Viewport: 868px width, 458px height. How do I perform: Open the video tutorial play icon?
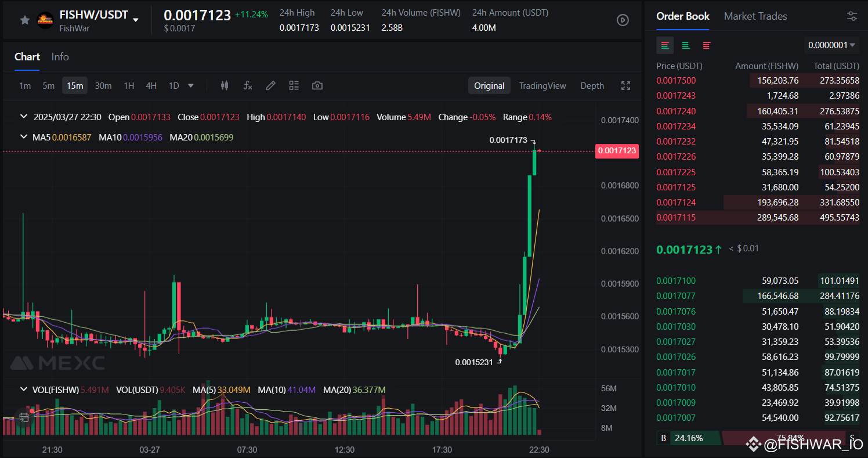click(623, 20)
